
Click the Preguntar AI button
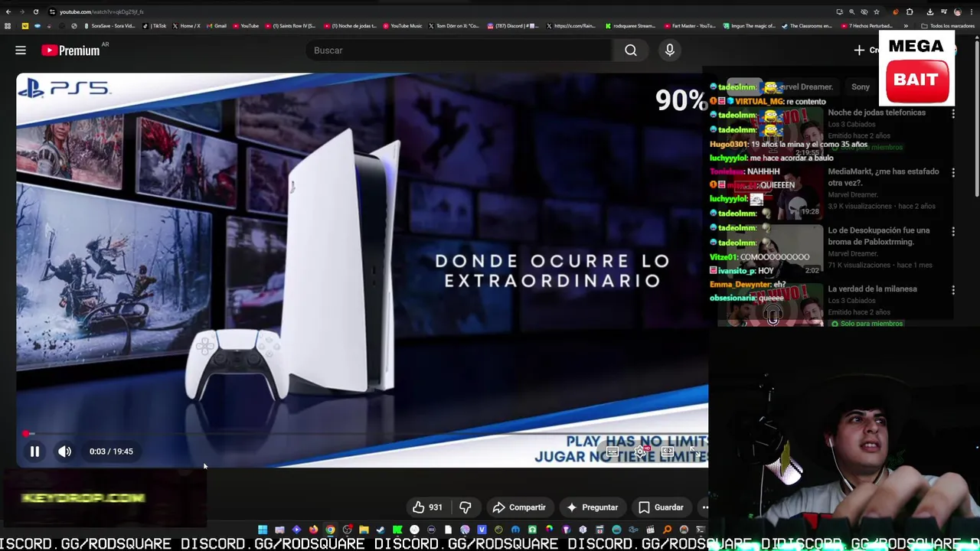[592, 507]
